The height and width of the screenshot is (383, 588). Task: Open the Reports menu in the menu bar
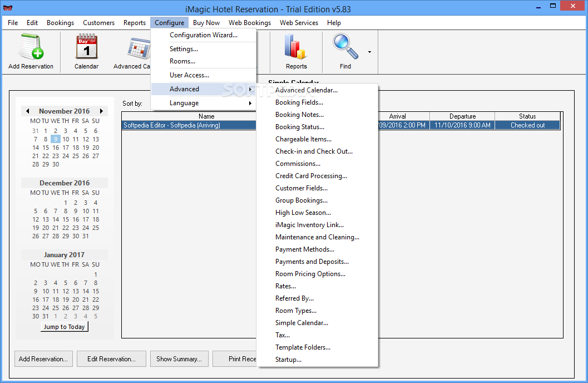pos(135,22)
